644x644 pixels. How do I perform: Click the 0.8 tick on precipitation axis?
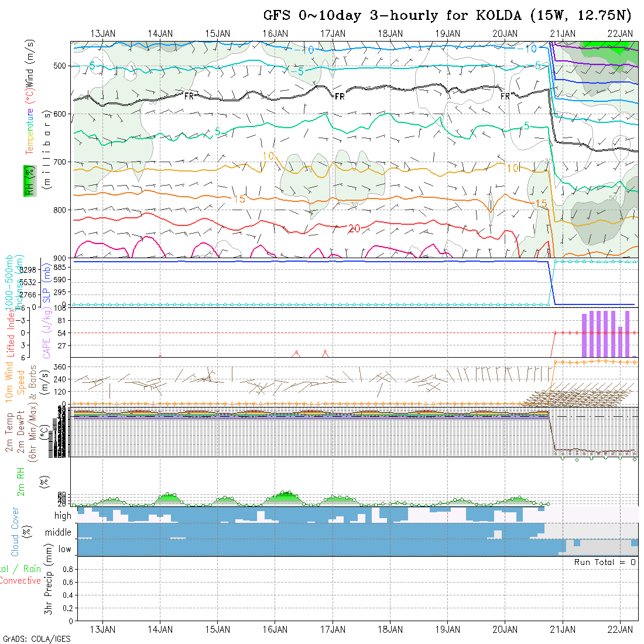click(x=67, y=569)
